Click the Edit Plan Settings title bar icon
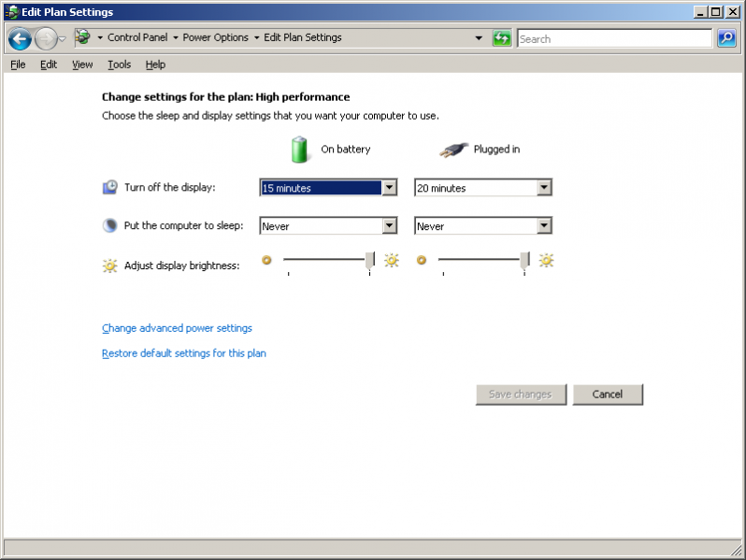 tap(11, 12)
